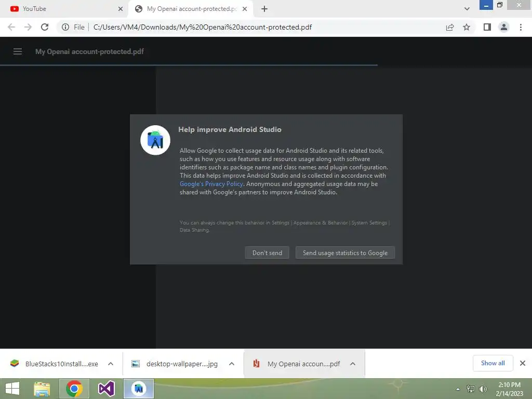Open a new browser tab
This screenshot has height=399, width=532.
click(264, 9)
